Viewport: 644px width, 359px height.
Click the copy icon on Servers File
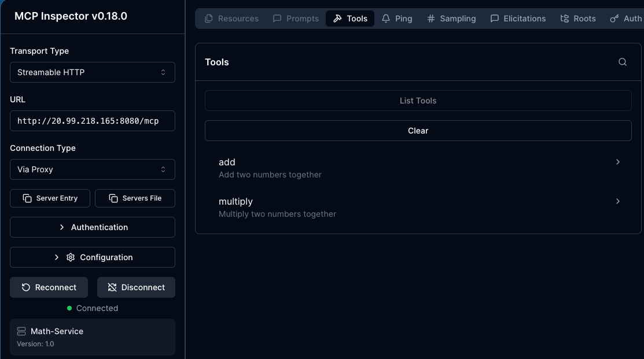[113, 198]
